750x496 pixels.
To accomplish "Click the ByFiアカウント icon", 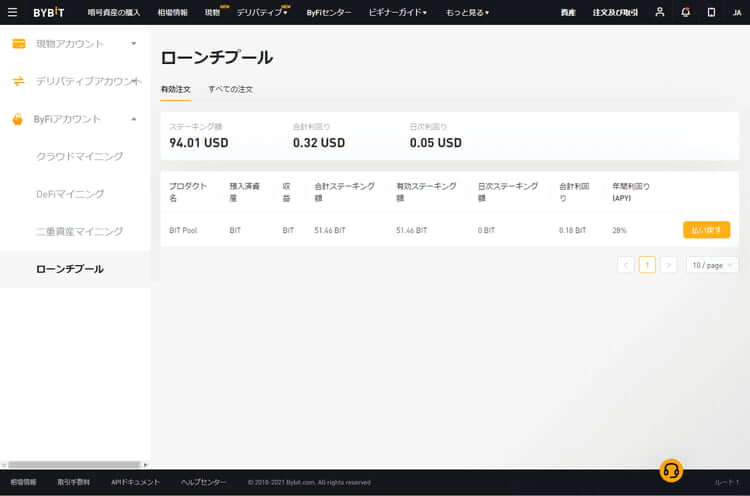I will tap(18, 119).
